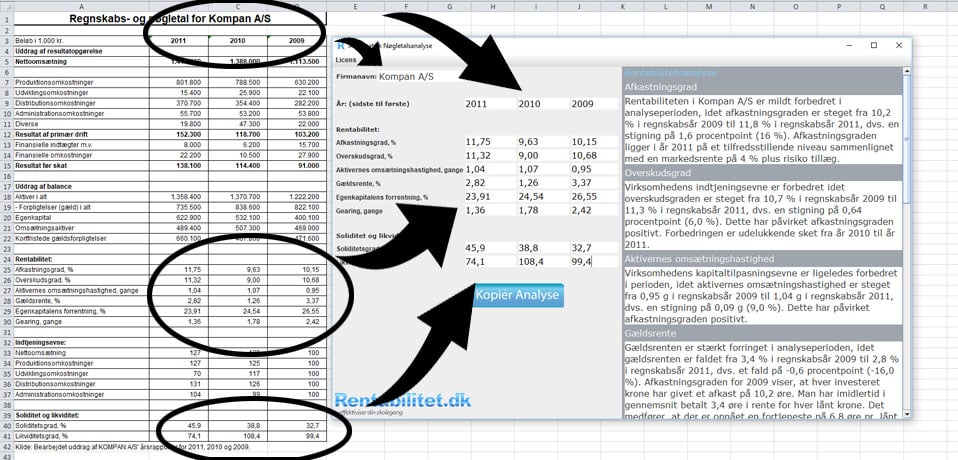Open the Licens menu
The height and width of the screenshot is (460, 958).
tap(346, 60)
